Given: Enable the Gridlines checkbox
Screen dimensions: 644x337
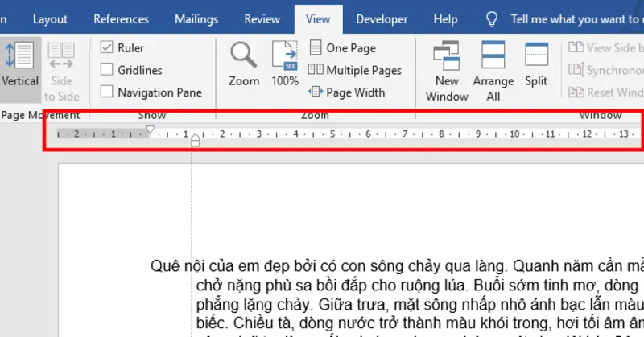Looking at the screenshot, I should 106,69.
